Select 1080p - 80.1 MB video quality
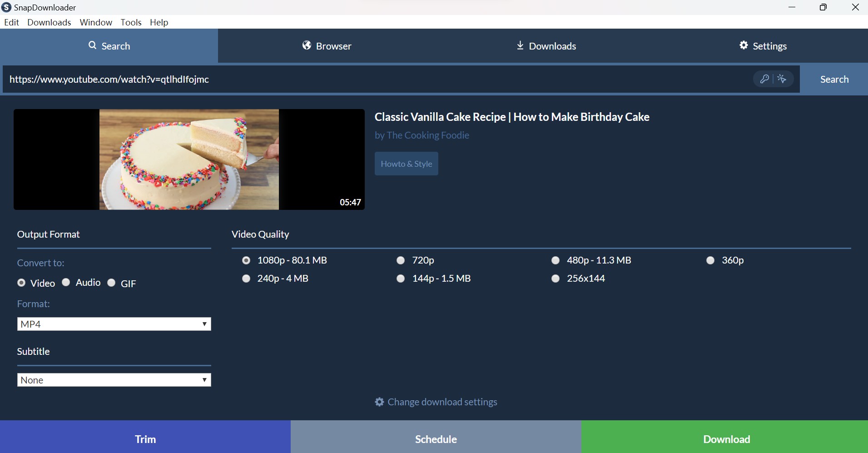Image resolution: width=868 pixels, height=453 pixels. pos(246,260)
